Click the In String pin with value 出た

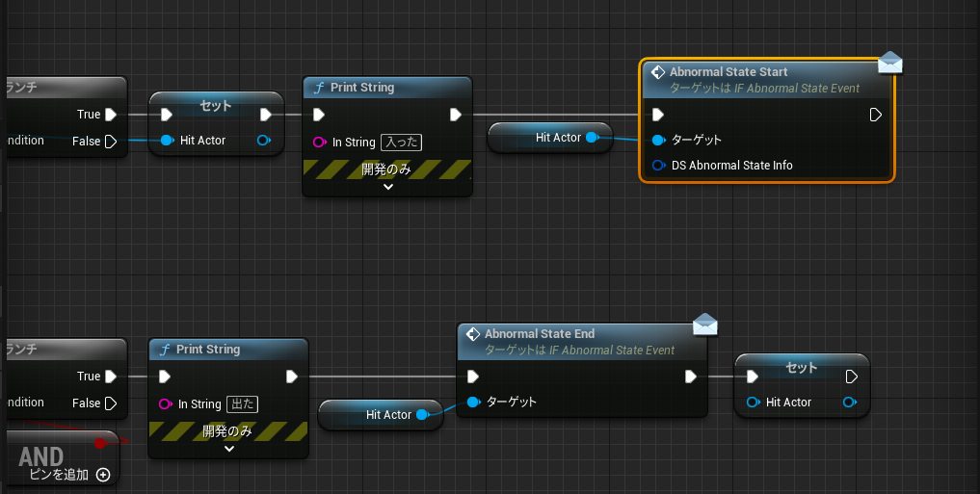tap(166, 404)
